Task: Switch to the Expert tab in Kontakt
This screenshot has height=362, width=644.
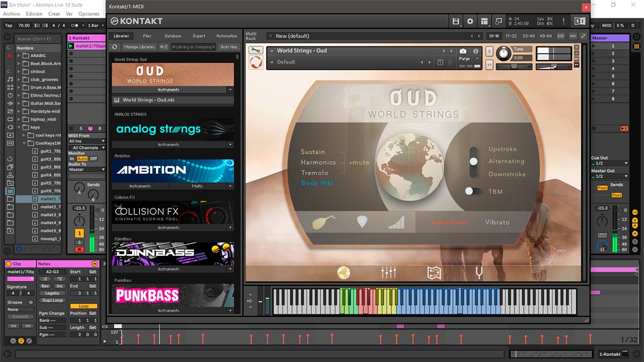Action: 199,36
